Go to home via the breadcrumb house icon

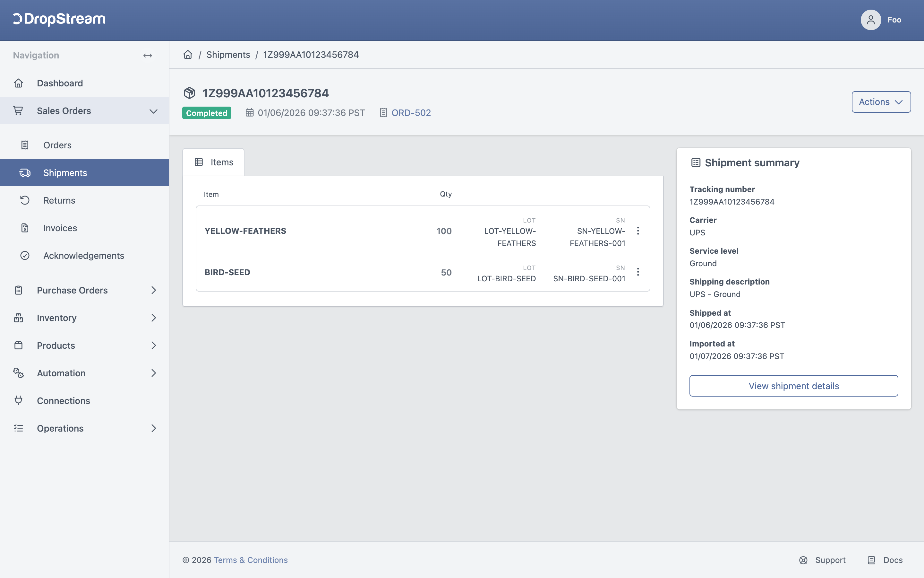pos(188,55)
